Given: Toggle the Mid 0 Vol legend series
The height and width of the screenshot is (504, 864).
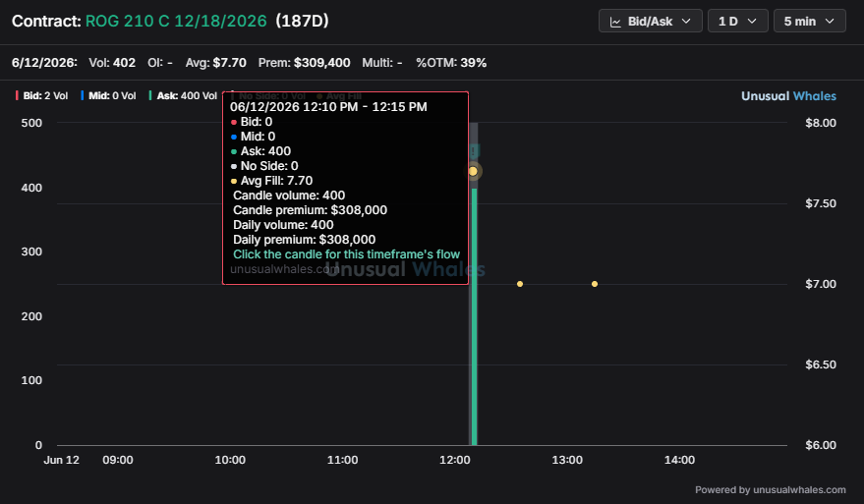Looking at the screenshot, I should tap(108, 96).
